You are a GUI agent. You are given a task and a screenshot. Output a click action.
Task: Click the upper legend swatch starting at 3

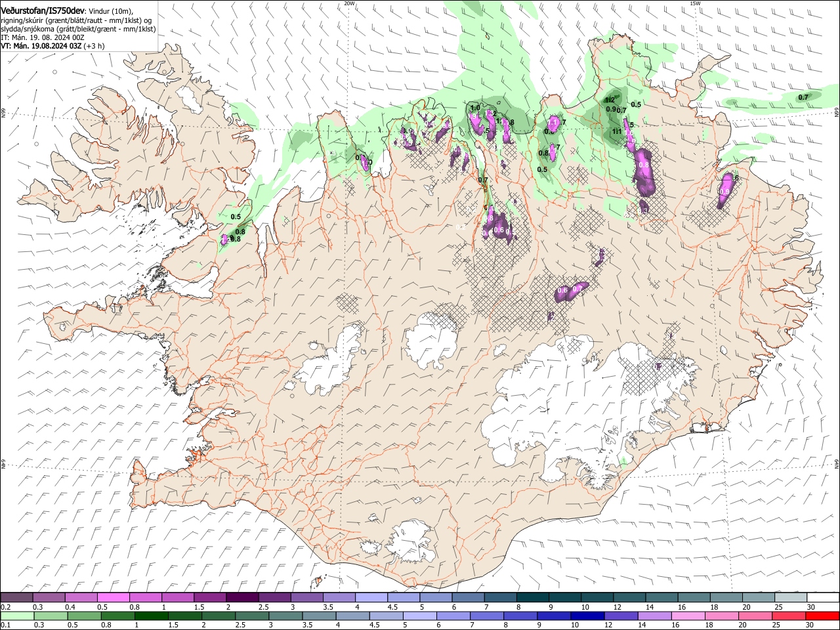coord(306,597)
